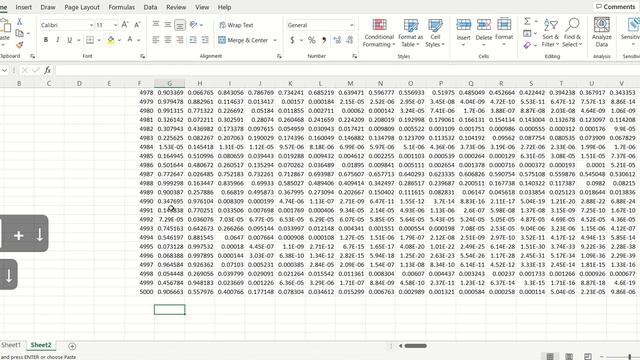The height and width of the screenshot is (360, 640).
Task: Click the Insert Function fx icon
Action: coord(47,70)
